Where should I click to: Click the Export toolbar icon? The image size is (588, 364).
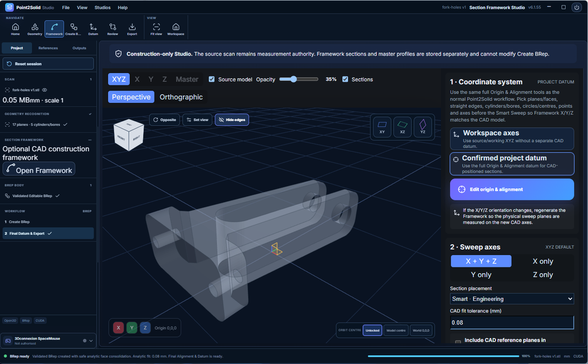pyautogui.click(x=132, y=29)
